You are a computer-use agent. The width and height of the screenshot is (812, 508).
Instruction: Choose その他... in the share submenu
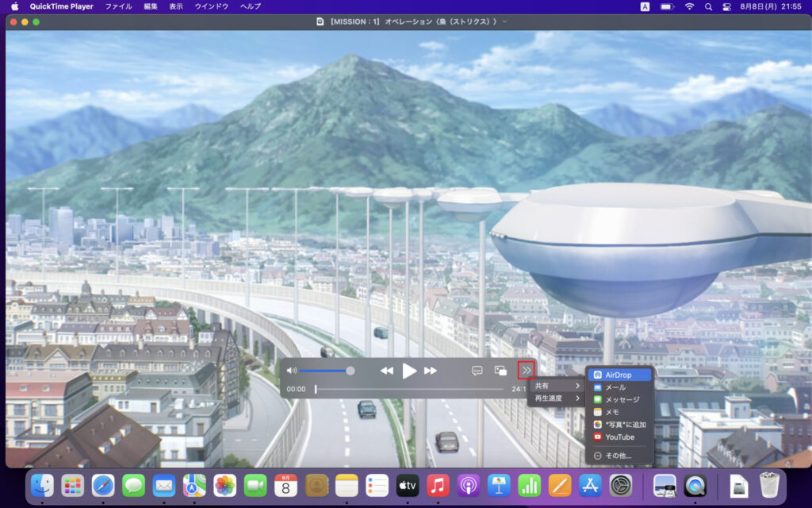620,456
